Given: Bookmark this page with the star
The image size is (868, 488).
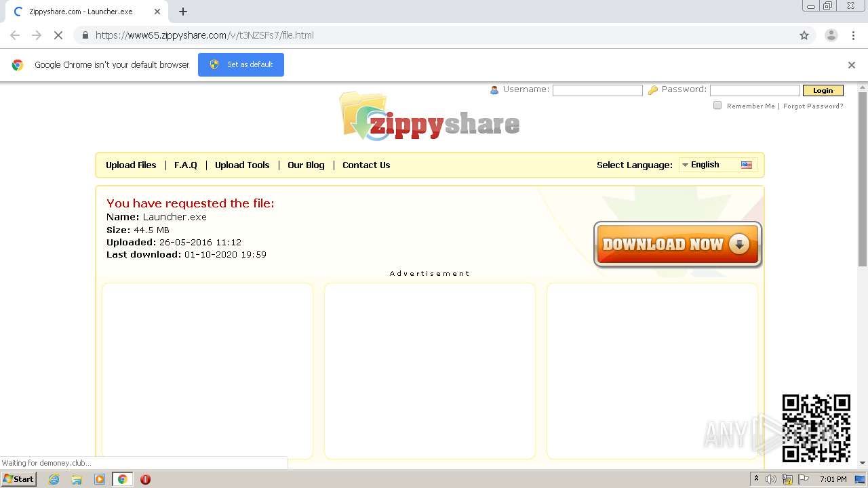Looking at the screenshot, I should point(804,35).
